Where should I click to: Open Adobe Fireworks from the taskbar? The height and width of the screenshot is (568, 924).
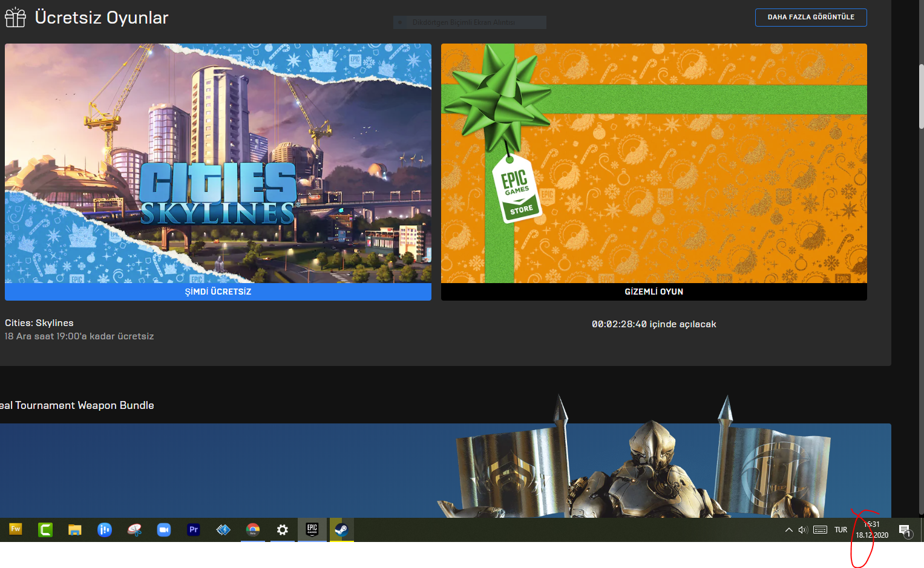[16, 529]
